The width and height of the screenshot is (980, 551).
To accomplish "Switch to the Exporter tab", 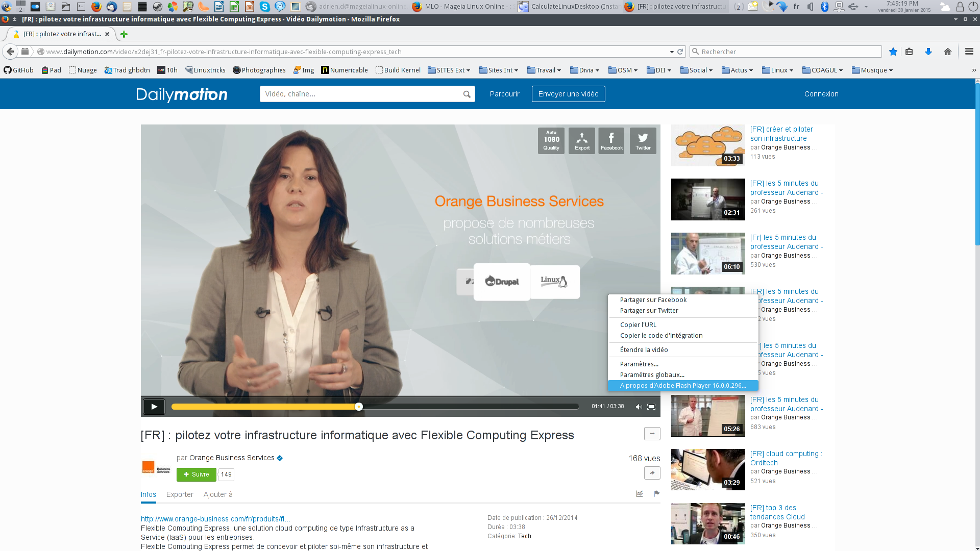I will pyautogui.click(x=180, y=494).
